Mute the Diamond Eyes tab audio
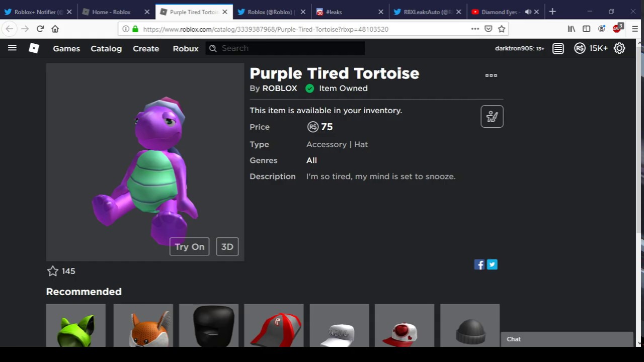 click(528, 12)
